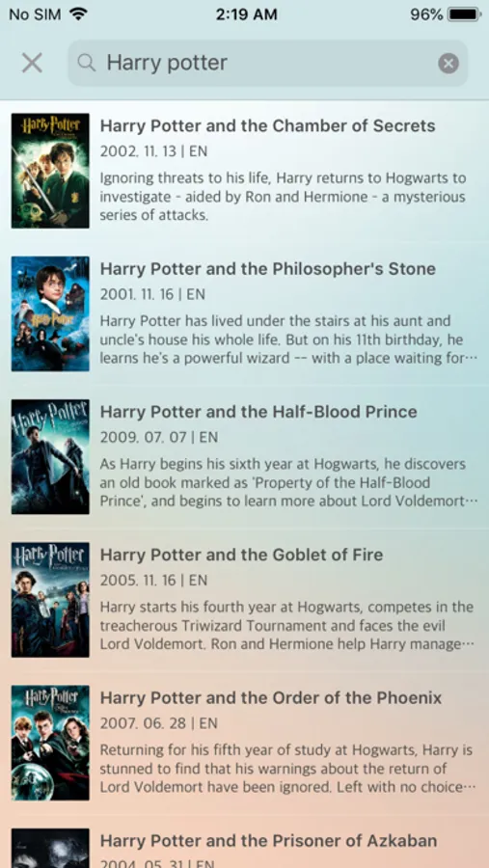Tap the battery icon in status bar
Screen dimensions: 489x868
coord(464,14)
